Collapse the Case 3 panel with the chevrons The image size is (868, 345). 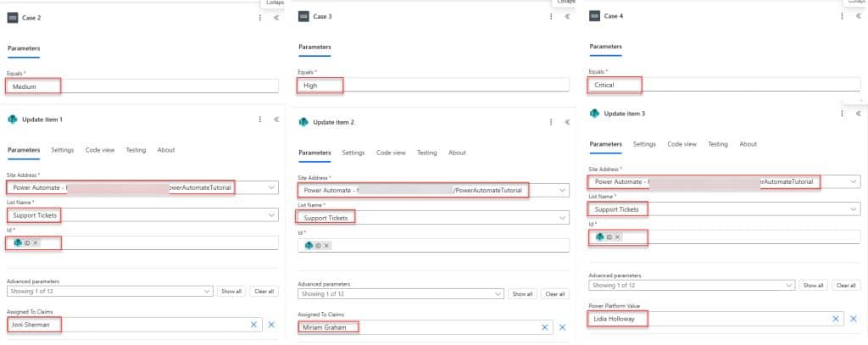point(567,17)
